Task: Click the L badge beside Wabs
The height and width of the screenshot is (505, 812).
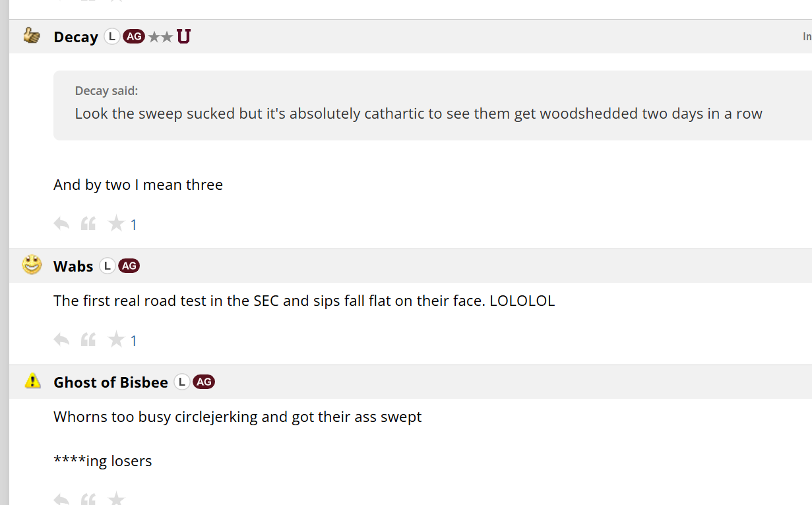Action: 108,266
